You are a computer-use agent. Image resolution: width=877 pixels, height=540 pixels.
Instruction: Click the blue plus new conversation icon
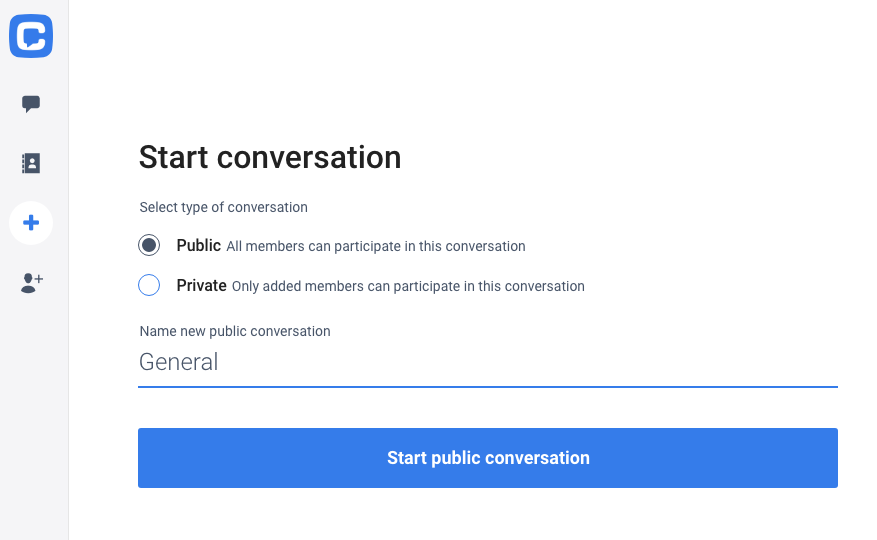[x=31, y=223]
